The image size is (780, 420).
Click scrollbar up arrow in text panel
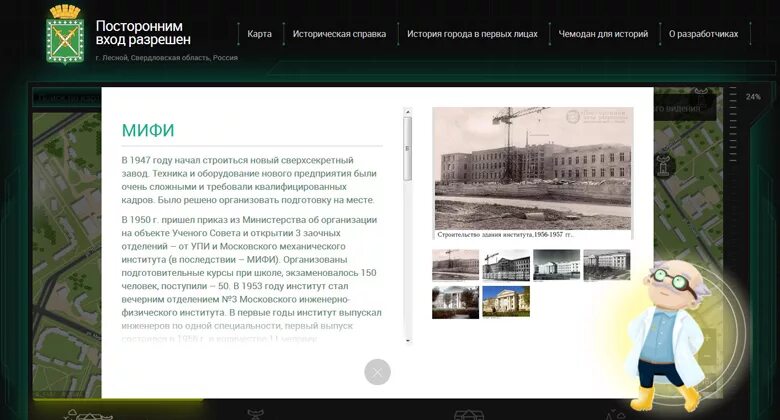tap(408, 112)
